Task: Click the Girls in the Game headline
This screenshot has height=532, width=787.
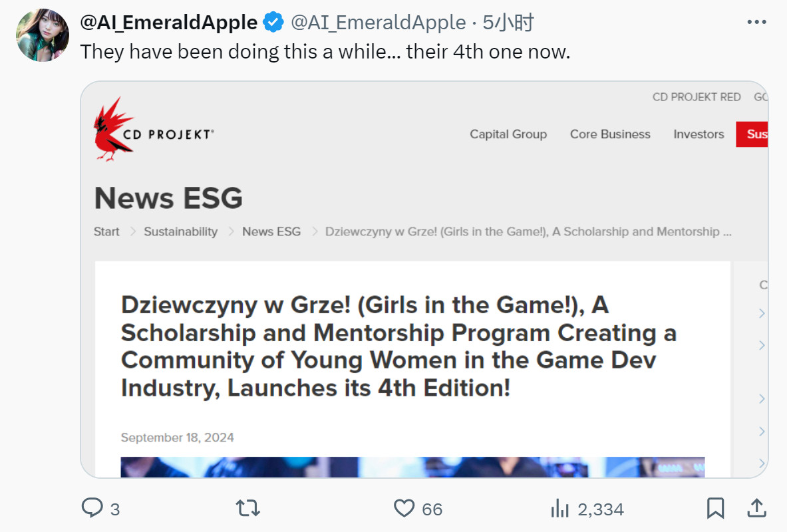Action: [x=398, y=346]
